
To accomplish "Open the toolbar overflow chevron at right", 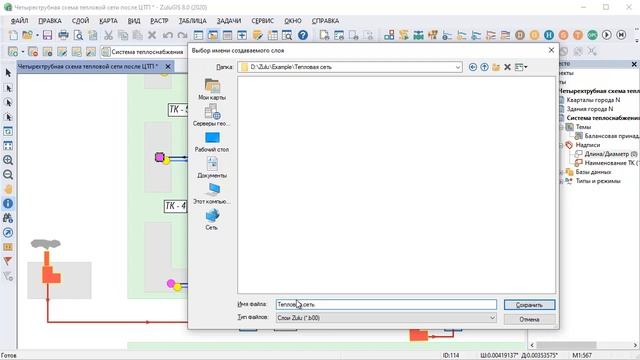I will [637, 41].
